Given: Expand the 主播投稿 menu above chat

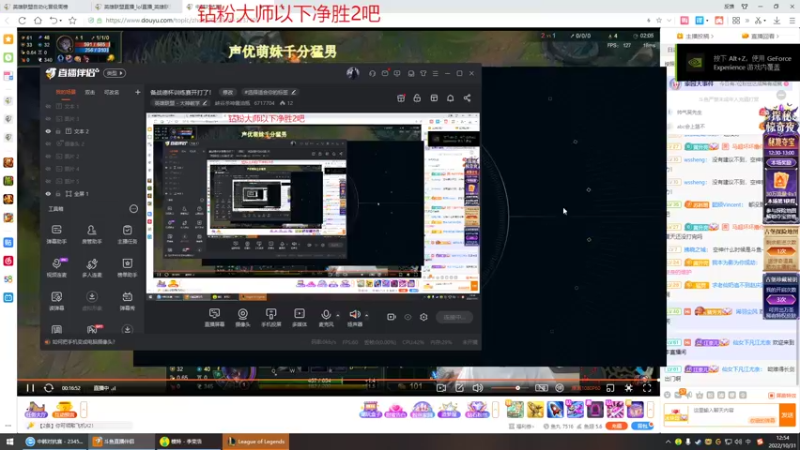Looking at the screenshot, I should pos(695,36).
